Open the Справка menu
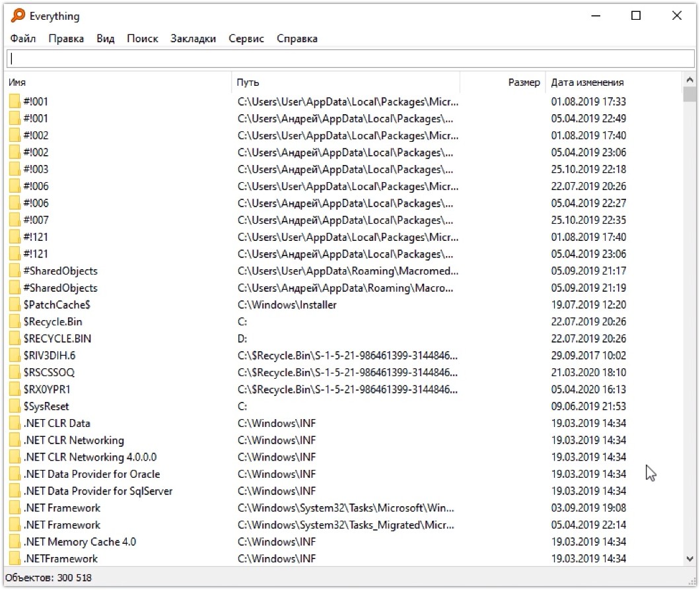Viewport: 700px width, 590px height. 297,39
